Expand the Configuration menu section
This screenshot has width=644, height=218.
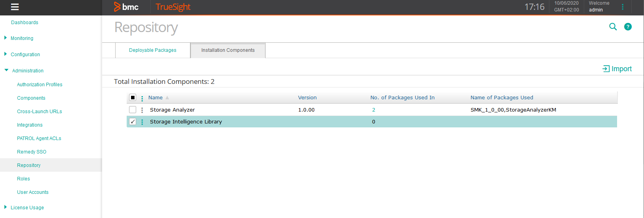pyautogui.click(x=25, y=55)
